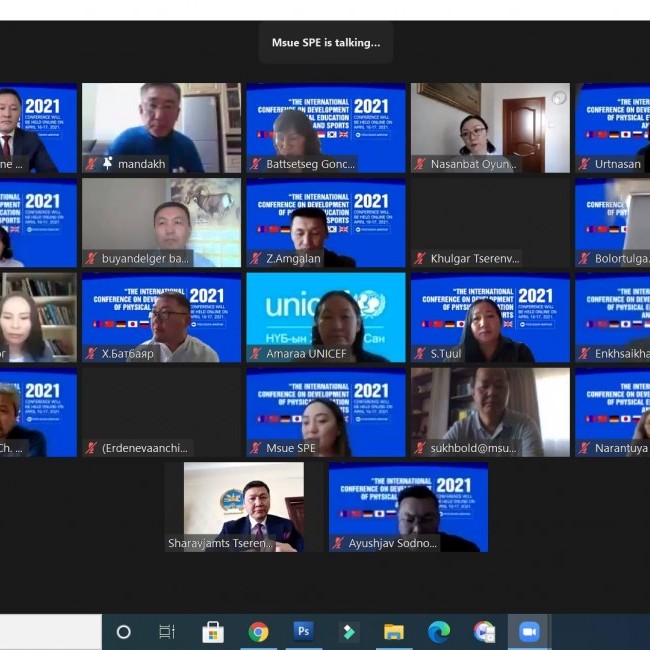Image resolution: width=650 pixels, height=650 pixels.
Task: Click muted mic icon next to Khulgar Tserenv...
Action: click(x=420, y=259)
